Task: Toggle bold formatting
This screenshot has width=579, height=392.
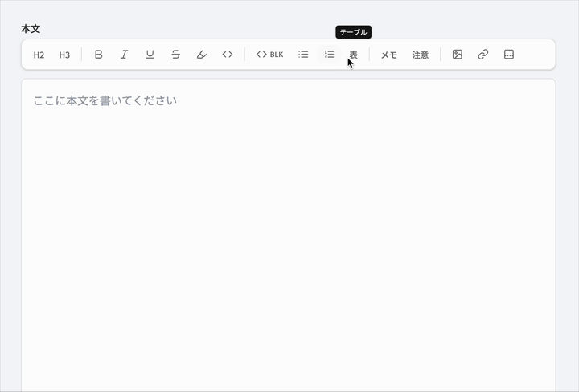Action: point(99,55)
